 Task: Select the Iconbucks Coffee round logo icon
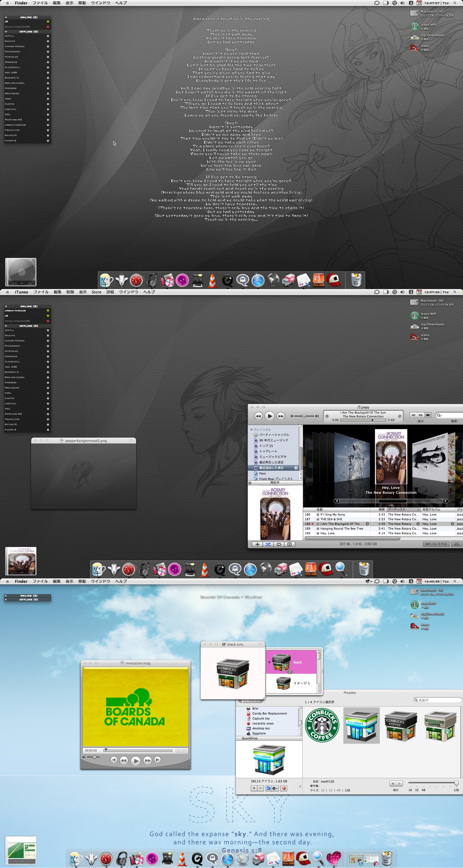click(322, 725)
